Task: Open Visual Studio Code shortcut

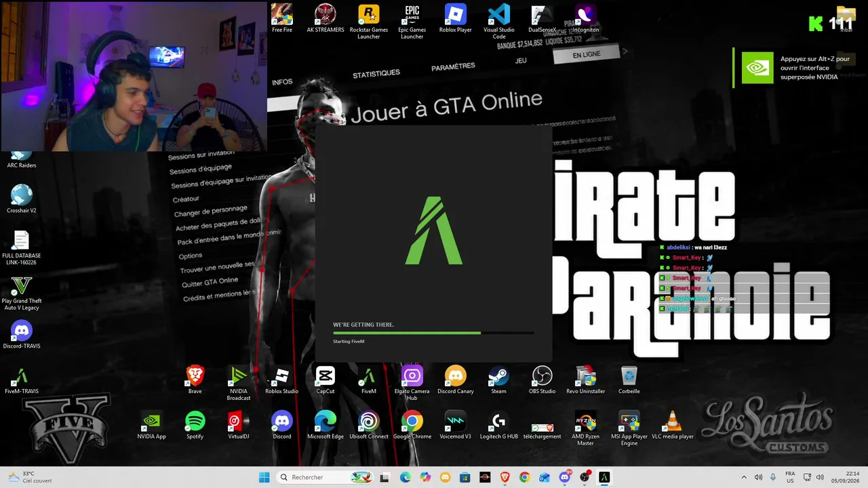Action: click(x=498, y=21)
